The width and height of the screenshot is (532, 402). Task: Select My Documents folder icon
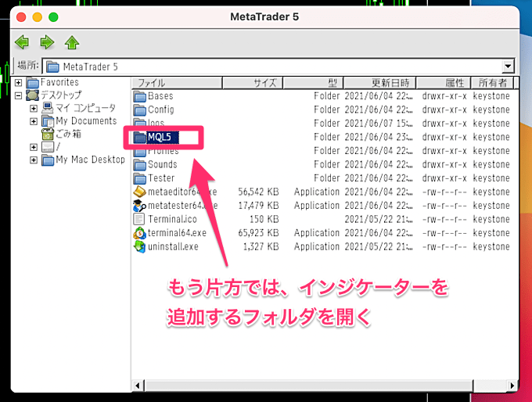pos(48,121)
